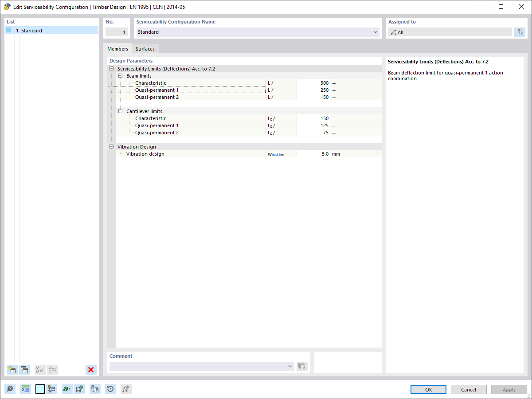Copy the Standard configuration
This screenshot has height=399, width=532.
pyautogui.click(x=24, y=370)
